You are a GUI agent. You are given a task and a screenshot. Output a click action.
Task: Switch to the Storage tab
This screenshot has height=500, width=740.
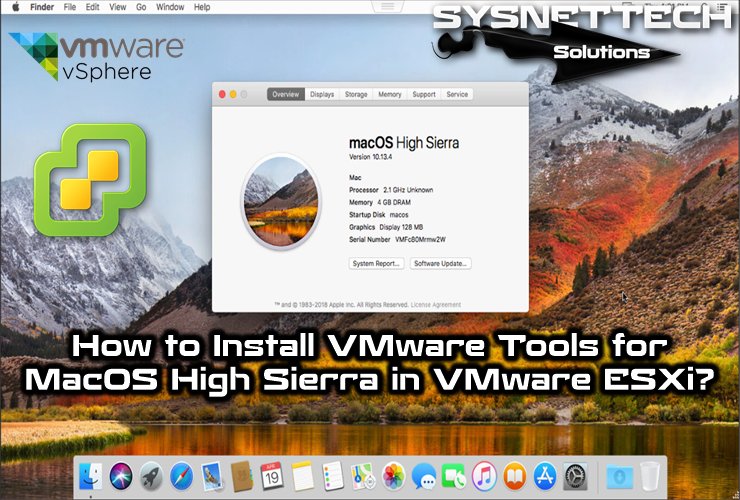click(356, 94)
